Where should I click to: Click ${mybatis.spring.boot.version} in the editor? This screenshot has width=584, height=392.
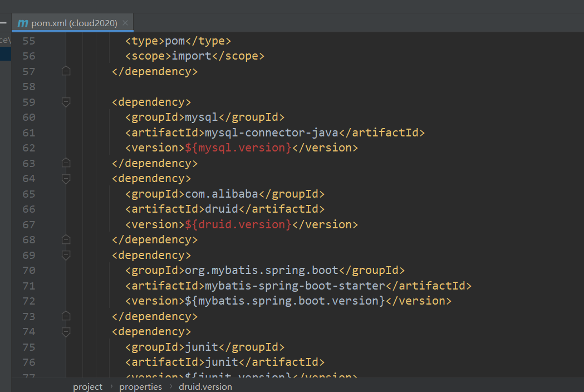point(285,301)
